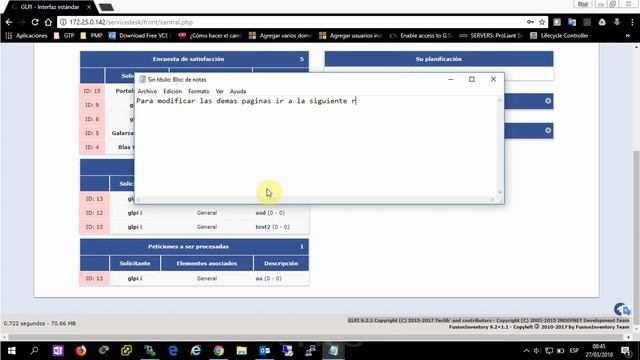Open the Su planificación panel header
Viewport: 640px width, 360px height.
[439, 59]
